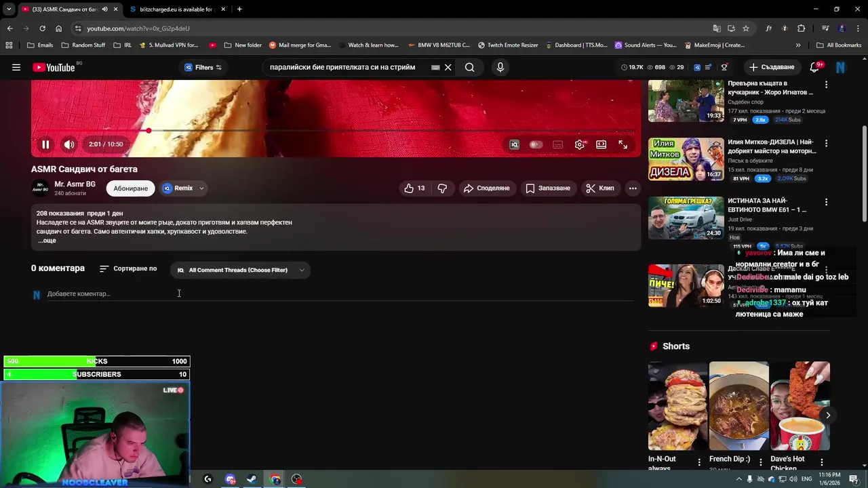Open player settings gear

580,144
